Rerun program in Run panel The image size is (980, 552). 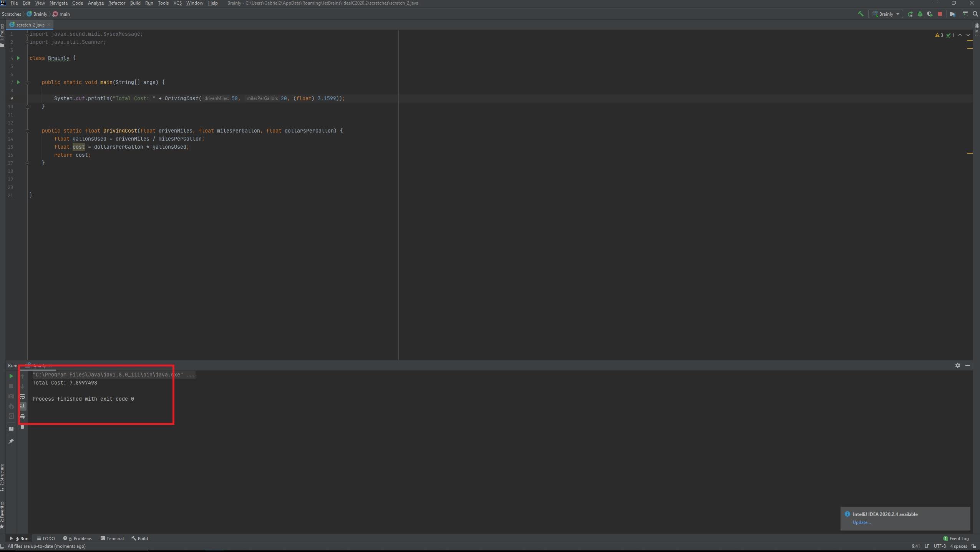(11, 376)
